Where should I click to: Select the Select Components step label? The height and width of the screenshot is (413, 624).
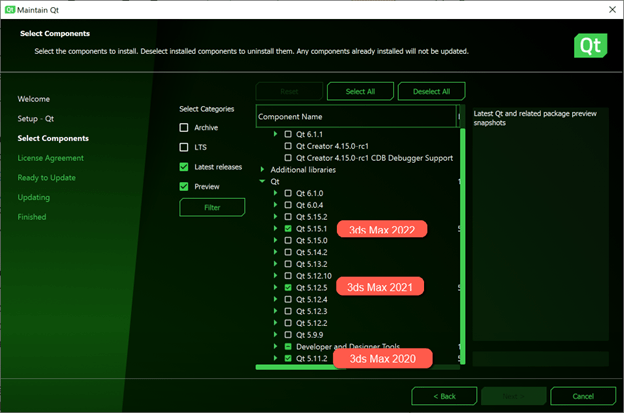click(x=53, y=138)
